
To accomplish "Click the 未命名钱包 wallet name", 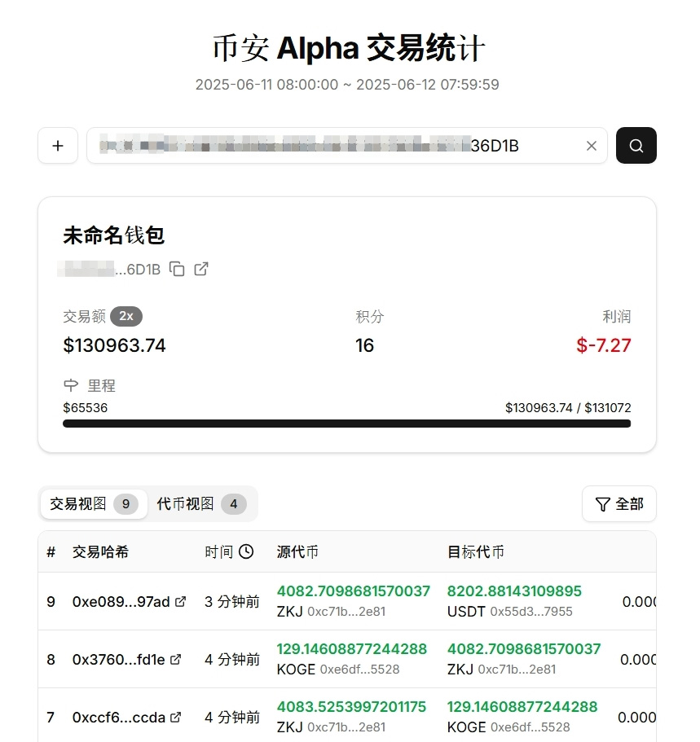I will 114,236.
